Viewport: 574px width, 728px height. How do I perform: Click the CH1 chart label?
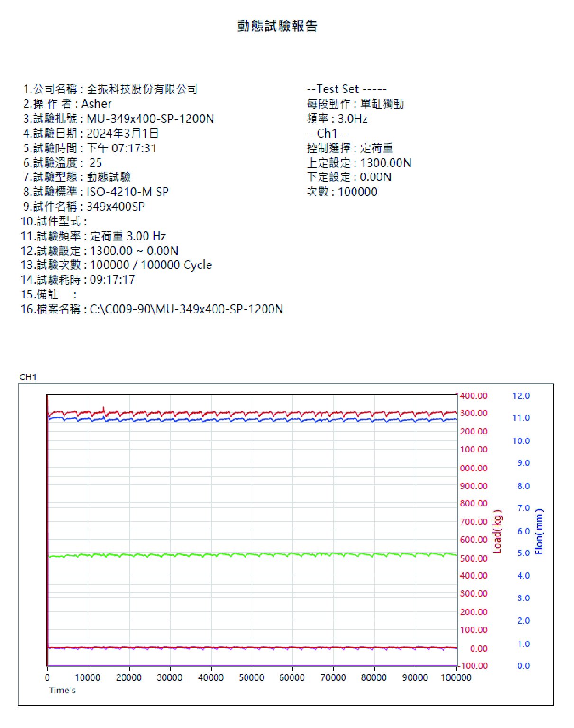[28, 377]
